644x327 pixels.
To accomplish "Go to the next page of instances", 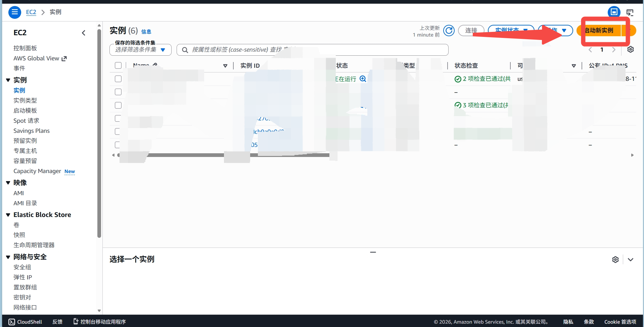I will (614, 50).
